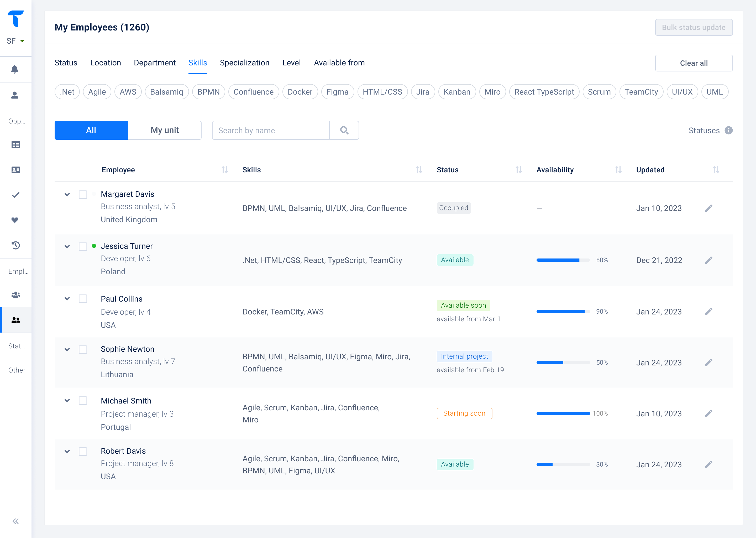
Task: Check the Paul Collins row checkbox
Action: coord(83,298)
